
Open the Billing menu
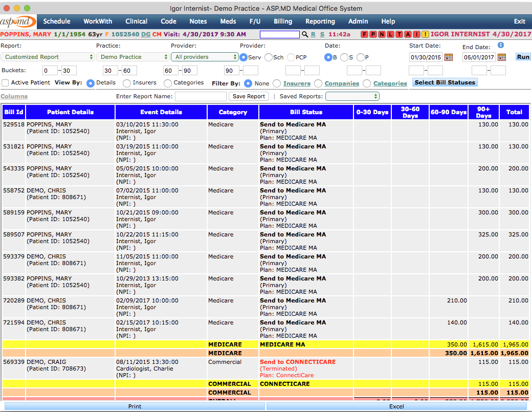(x=283, y=21)
